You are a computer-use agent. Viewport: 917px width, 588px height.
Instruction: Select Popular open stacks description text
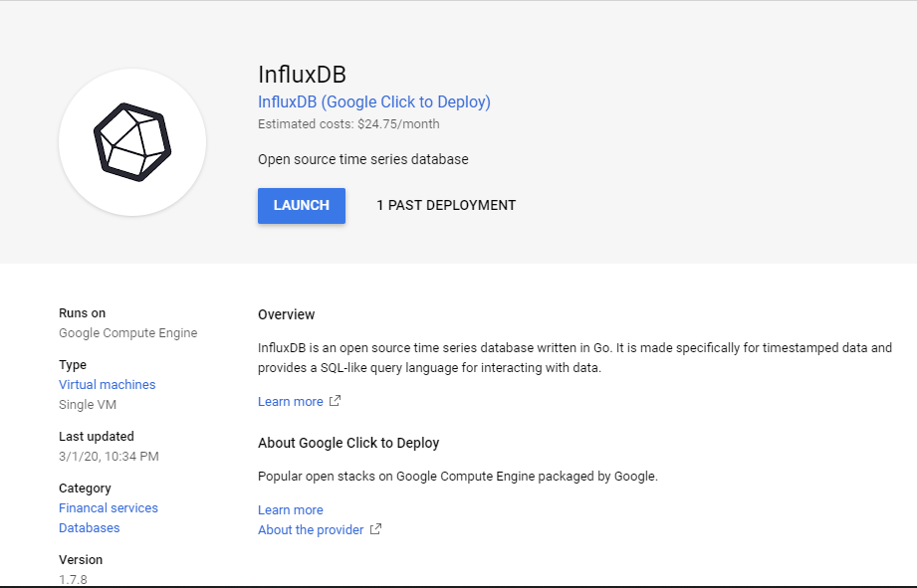[x=458, y=477]
